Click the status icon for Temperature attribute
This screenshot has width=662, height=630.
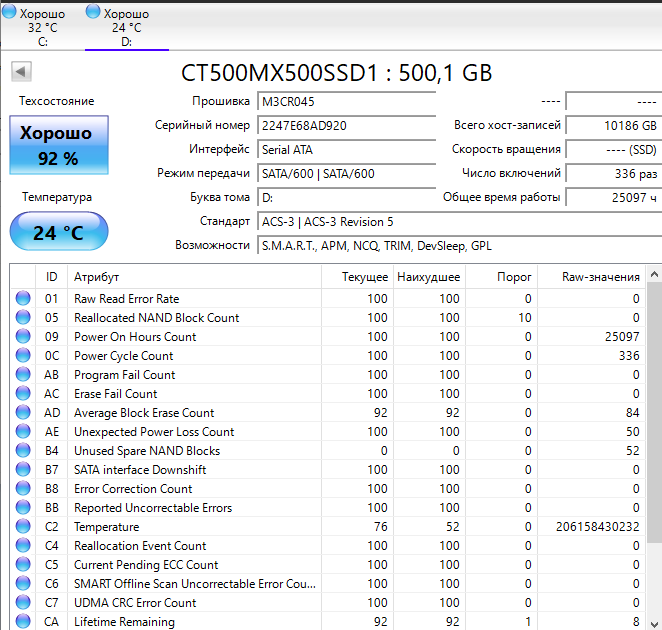[x=23, y=526]
